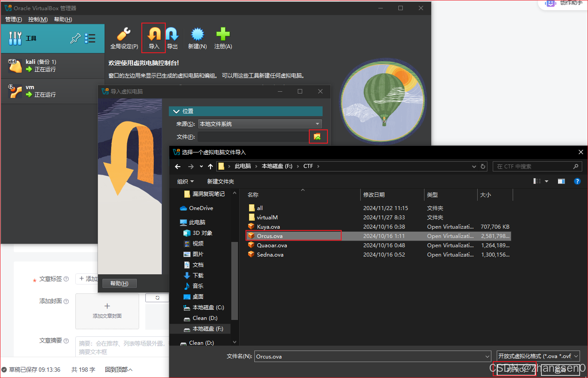The image size is (588, 378).
Task: Click 新建文件夹 (New folder) button
Action: pyautogui.click(x=221, y=181)
